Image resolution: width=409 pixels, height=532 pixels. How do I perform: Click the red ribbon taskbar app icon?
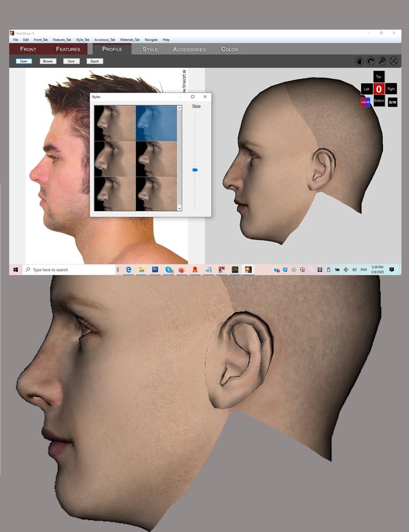click(x=195, y=270)
